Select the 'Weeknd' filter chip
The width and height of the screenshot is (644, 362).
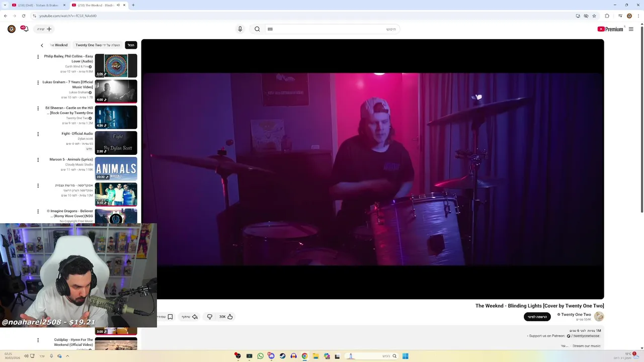[60, 45]
